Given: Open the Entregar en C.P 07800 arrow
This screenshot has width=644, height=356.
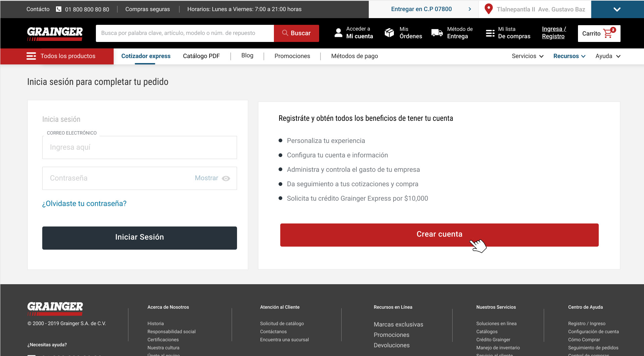Looking at the screenshot, I should coord(470,9).
